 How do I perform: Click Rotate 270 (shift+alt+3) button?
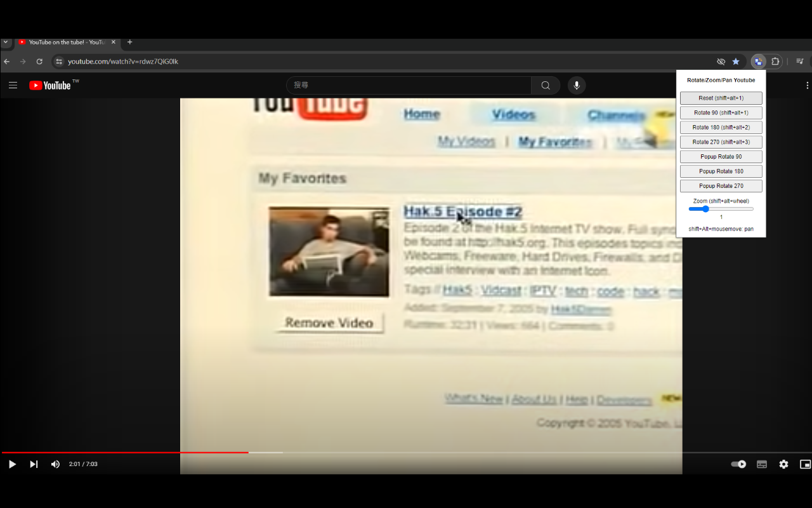(x=721, y=142)
